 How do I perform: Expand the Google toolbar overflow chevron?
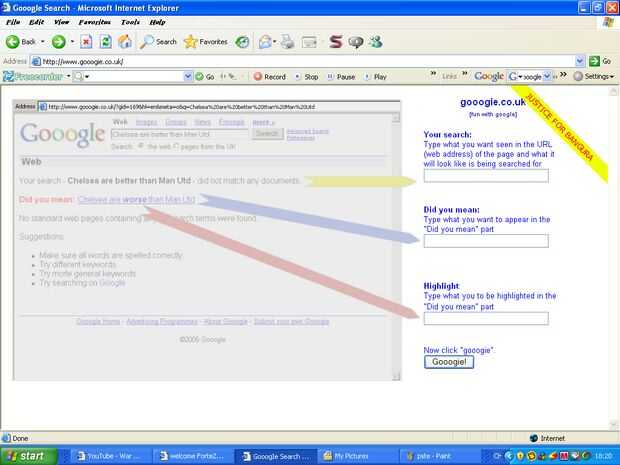click(563, 74)
